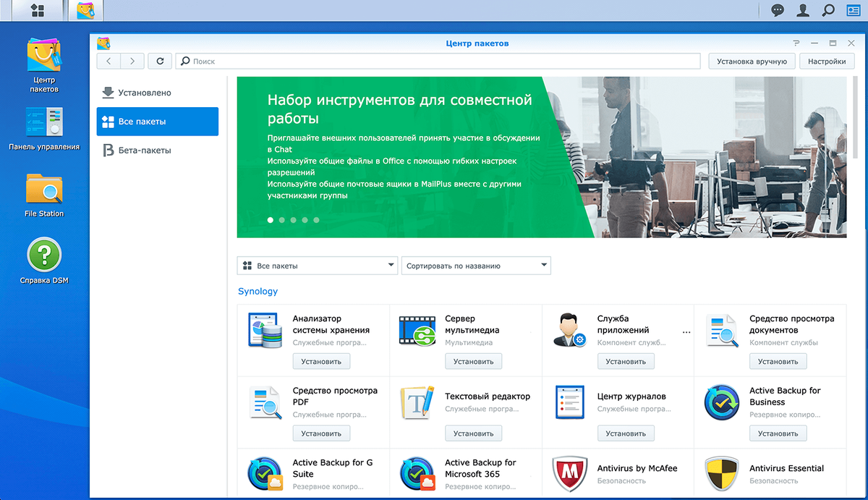Open the widgets panel icon in taskbar

coord(854,10)
